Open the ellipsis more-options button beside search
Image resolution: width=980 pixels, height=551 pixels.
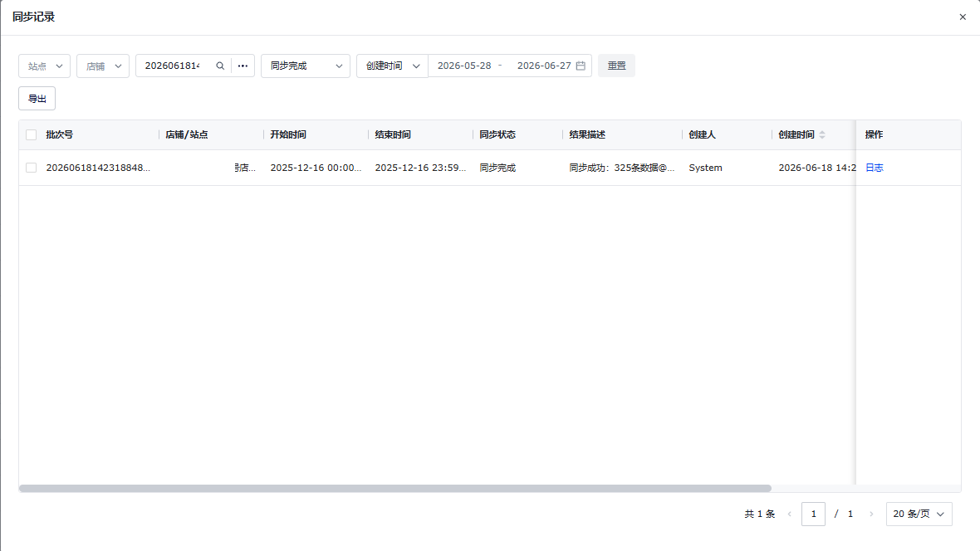tap(243, 66)
